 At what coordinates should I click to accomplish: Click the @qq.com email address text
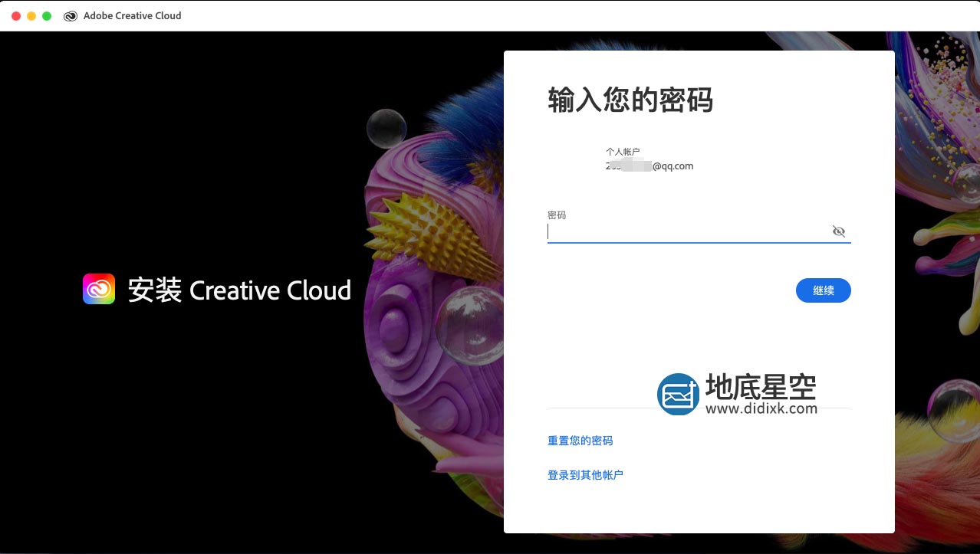coord(649,166)
